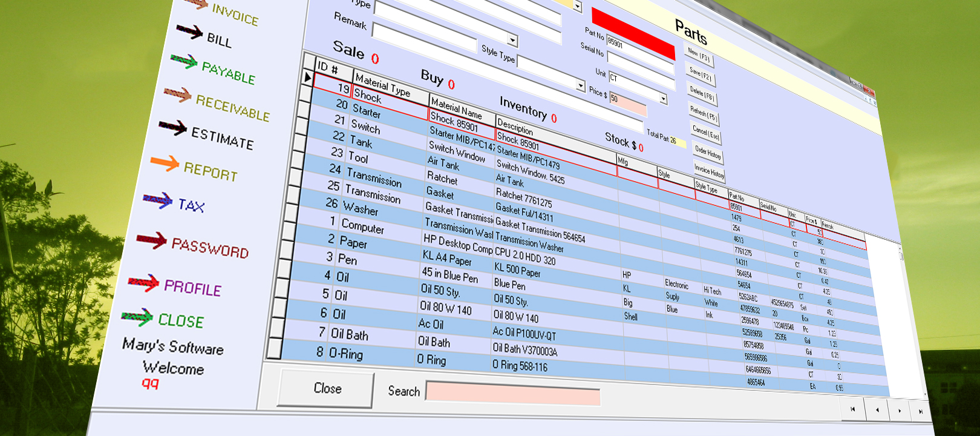Screen dimensions: 980x436
Task: Click the Order History button
Action: [x=708, y=152]
